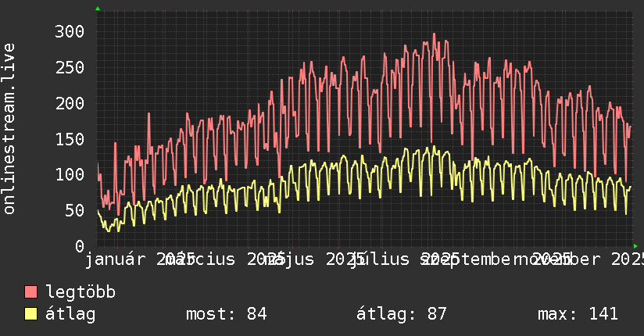This screenshot has height=336, width=644.
Task: Click the green arrow atop the y-axis
Action: point(98,9)
